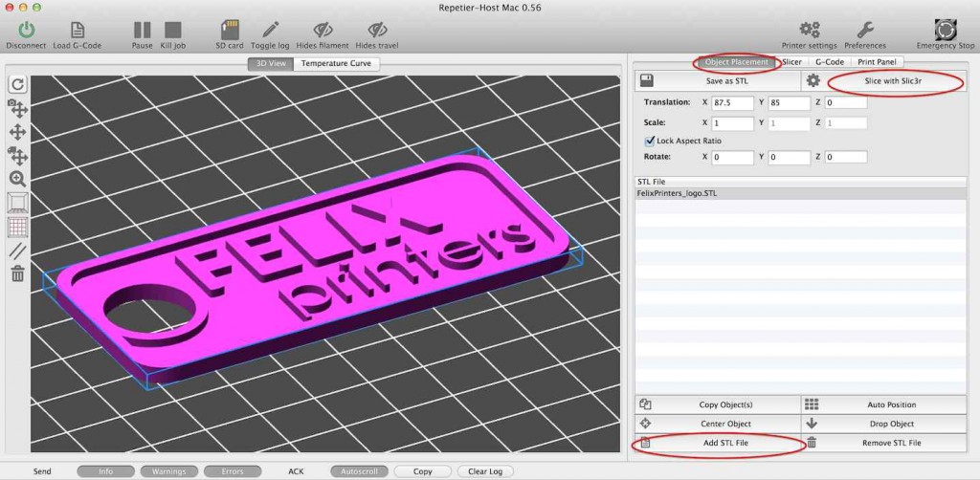
Task: Open the Load G-Code file icon
Action: 78,30
